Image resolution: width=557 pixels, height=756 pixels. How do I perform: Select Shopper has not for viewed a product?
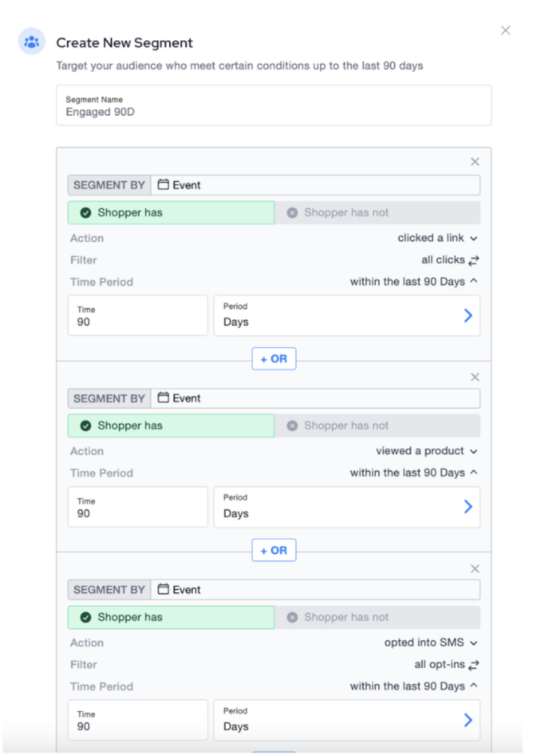(377, 426)
